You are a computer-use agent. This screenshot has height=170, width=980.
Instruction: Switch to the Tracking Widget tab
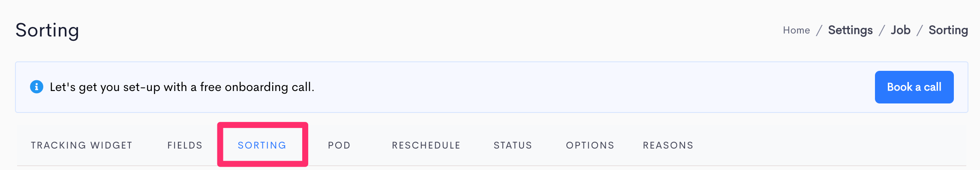[x=81, y=145]
